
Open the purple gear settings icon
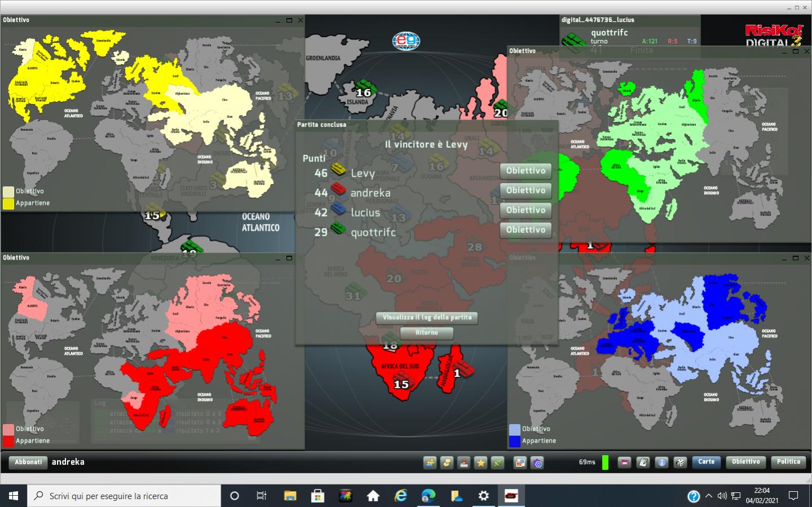tap(537, 463)
